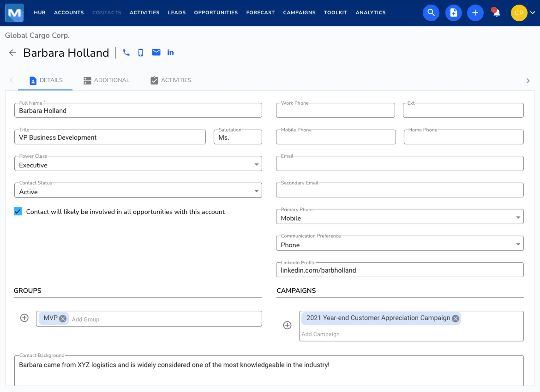The image size is (540, 392).
Task: Click the plus circle beside Groups field
Action: pos(24,318)
